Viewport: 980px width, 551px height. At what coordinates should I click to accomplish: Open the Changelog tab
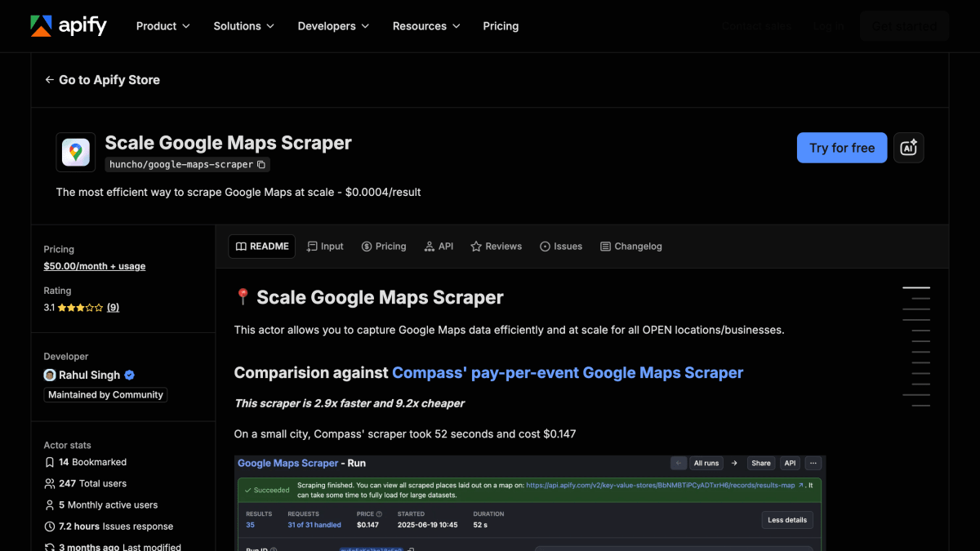630,247
